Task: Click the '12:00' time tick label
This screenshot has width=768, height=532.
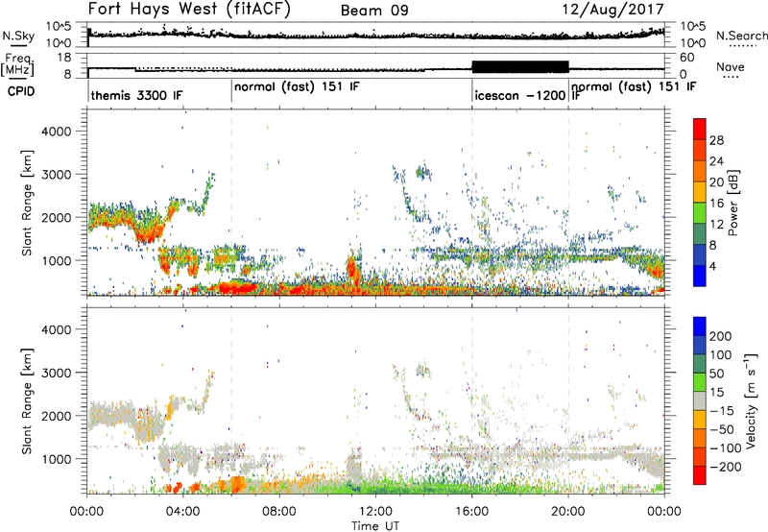Action: [375, 512]
